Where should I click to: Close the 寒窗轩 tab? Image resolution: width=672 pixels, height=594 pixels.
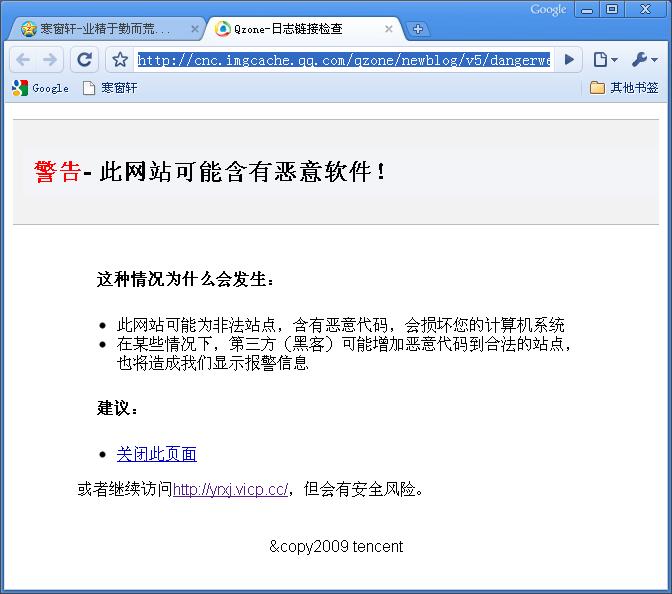[x=195, y=29]
